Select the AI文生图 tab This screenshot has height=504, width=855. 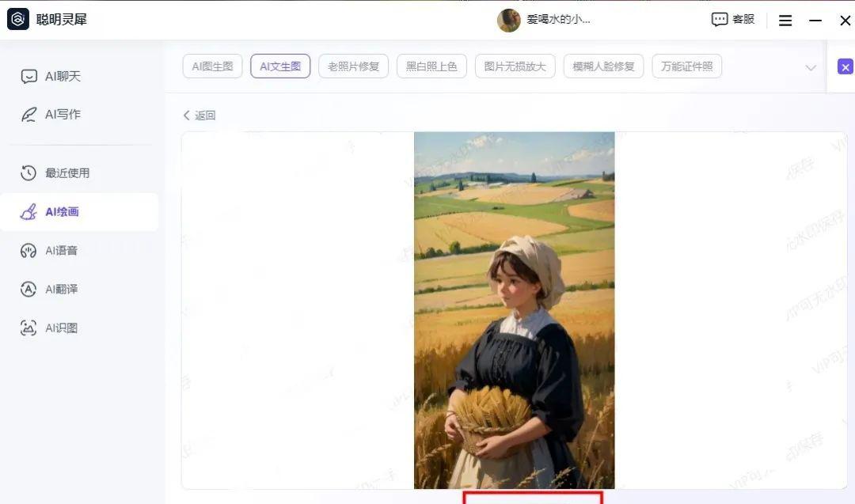(280, 66)
